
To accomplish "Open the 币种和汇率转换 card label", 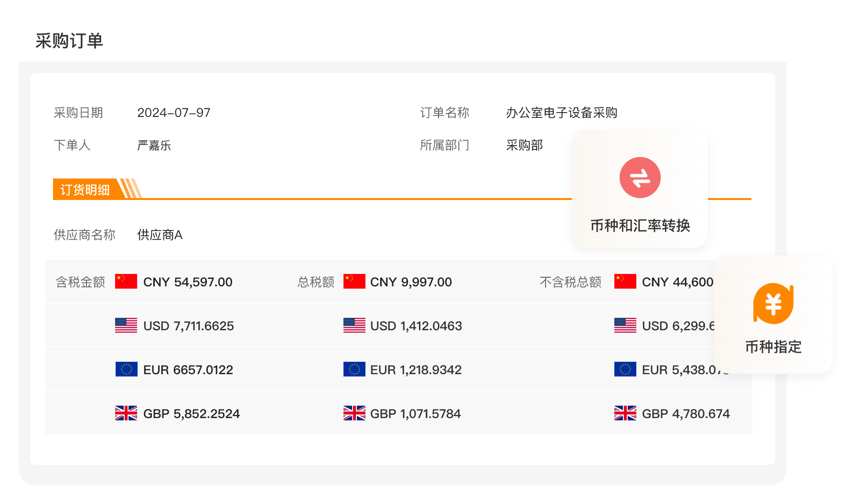I will point(640,225).
